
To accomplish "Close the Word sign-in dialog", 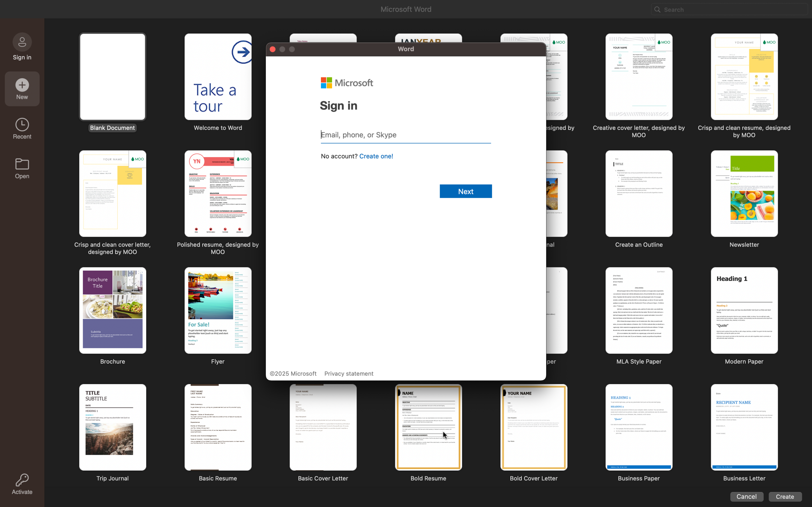I will pyautogui.click(x=272, y=50).
